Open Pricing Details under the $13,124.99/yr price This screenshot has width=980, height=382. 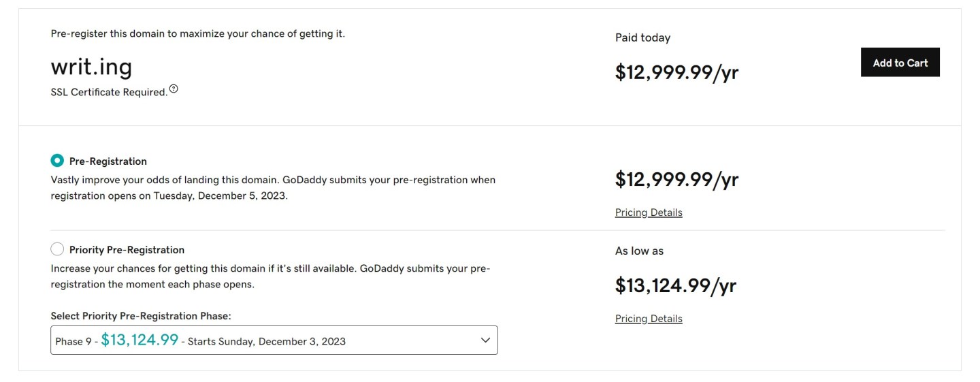(649, 319)
